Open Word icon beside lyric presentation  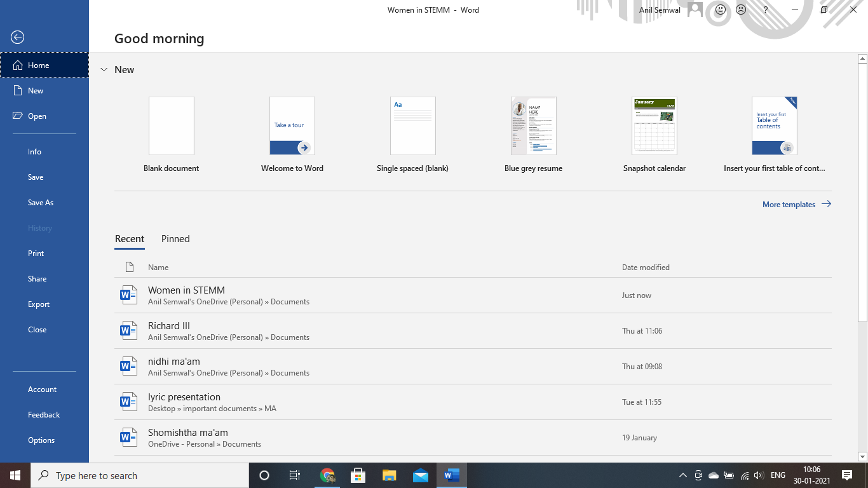pos(129,402)
